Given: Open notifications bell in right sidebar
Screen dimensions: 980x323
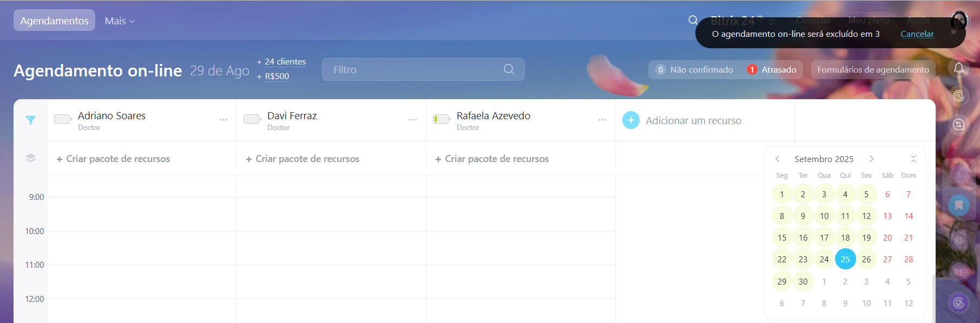Looking at the screenshot, I should [958, 68].
